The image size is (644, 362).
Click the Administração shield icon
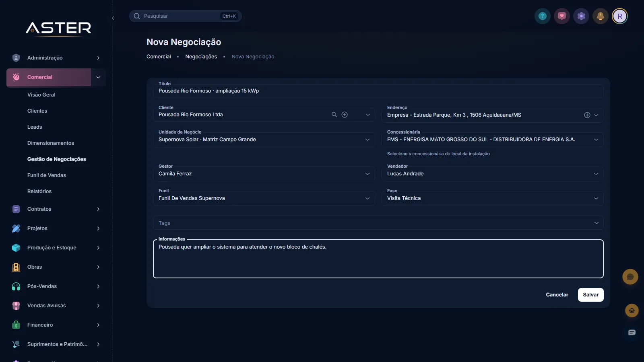pos(16,58)
